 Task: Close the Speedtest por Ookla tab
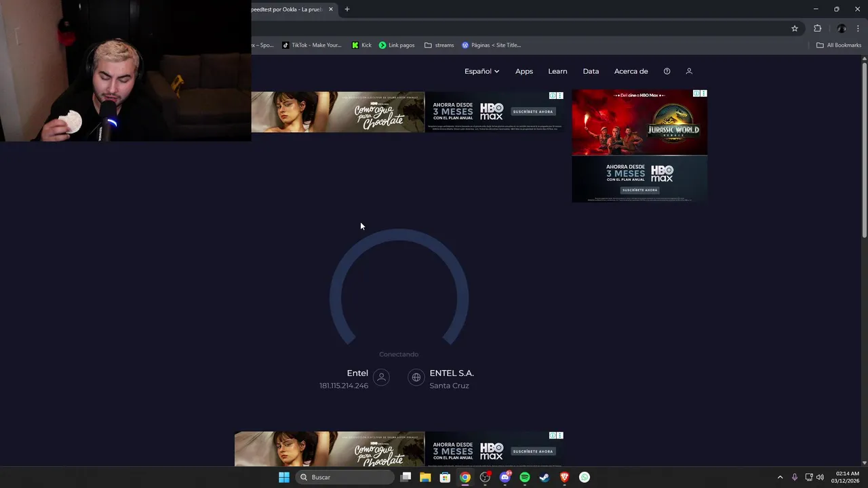point(331,9)
